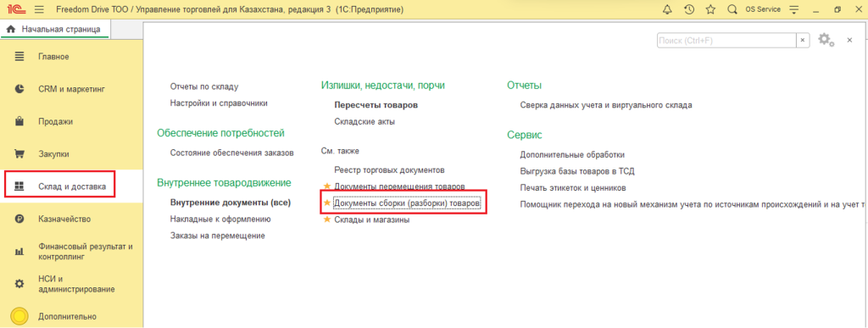Open Дополнительные обработки
Image resolution: width=868 pixels, height=328 pixels.
coord(572,155)
